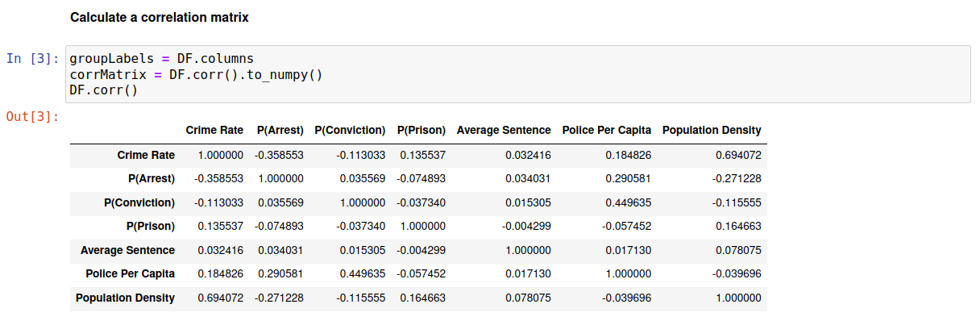
Task: Click the Crime Rate column header
Action: click(x=214, y=130)
